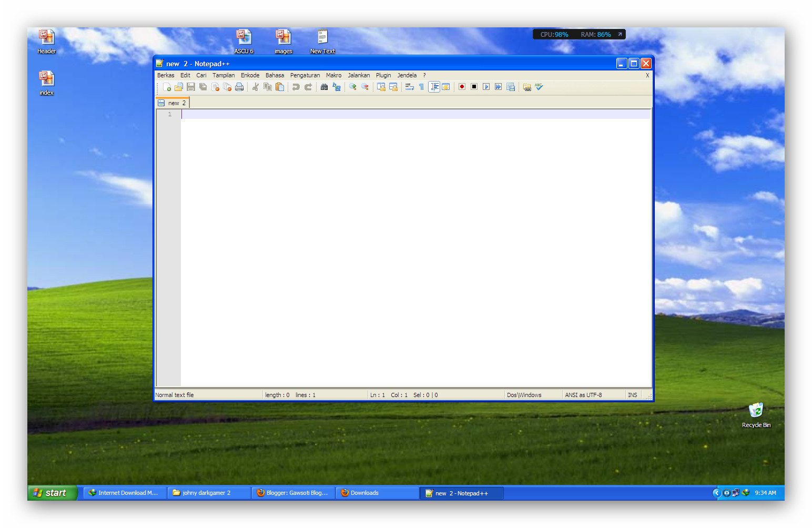The height and width of the screenshot is (528, 812).
Task: Undo the last action with the toolbar arrow
Action: (x=295, y=87)
